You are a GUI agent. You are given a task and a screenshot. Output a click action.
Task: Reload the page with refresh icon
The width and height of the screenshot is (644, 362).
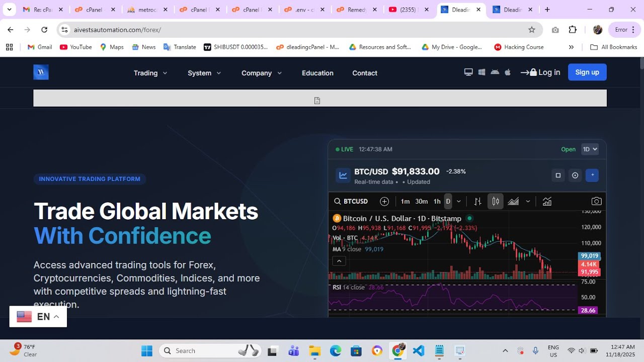(44, 30)
